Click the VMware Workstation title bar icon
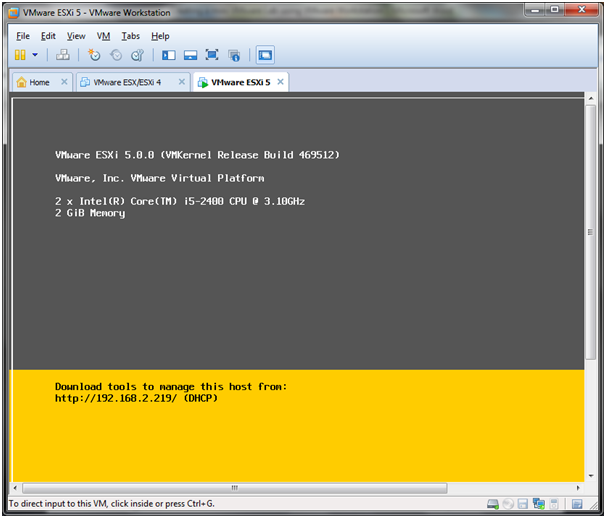 point(14,13)
